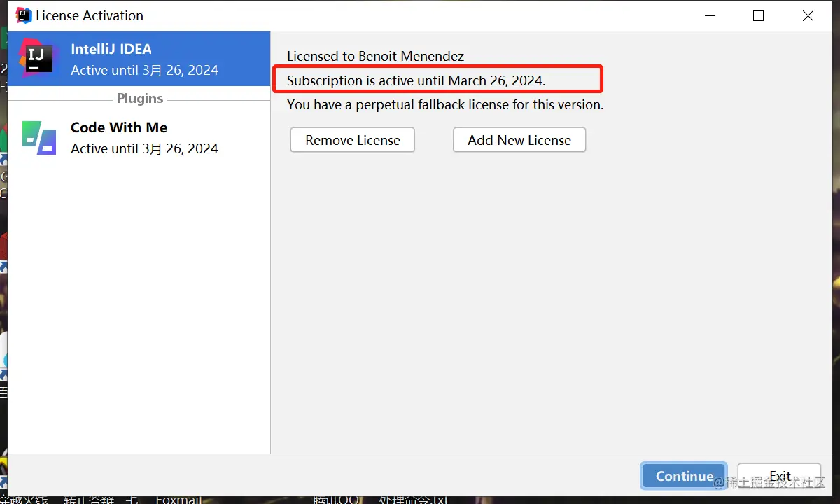The height and width of the screenshot is (504, 840).
Task: Click the Code With Me plugin icon
Action: tap(38, 137)
